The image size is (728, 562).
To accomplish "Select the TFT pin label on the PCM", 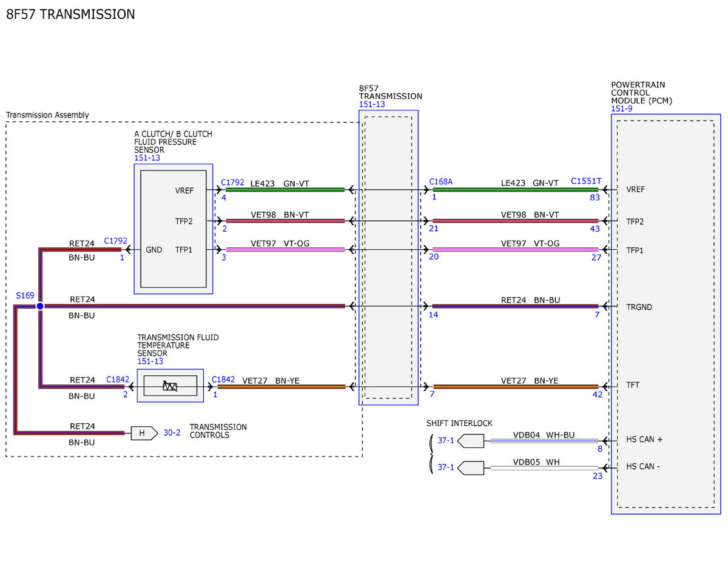I will (x=633, y=385).
